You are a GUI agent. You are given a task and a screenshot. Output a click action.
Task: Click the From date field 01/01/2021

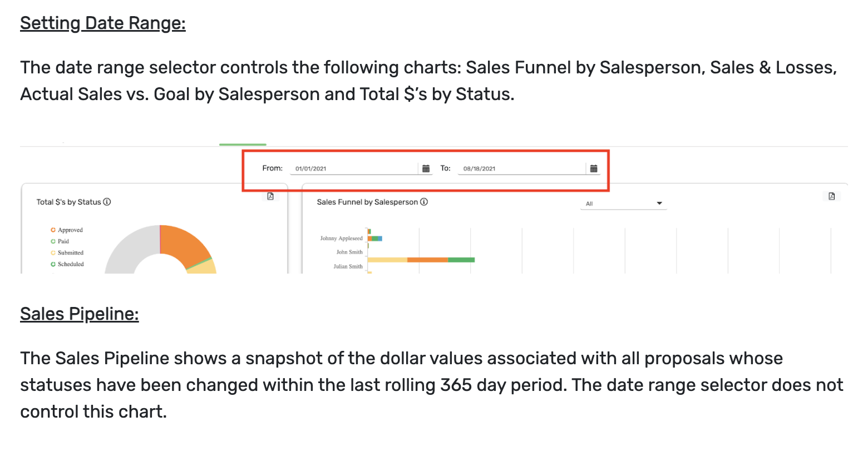coord(353,168)
